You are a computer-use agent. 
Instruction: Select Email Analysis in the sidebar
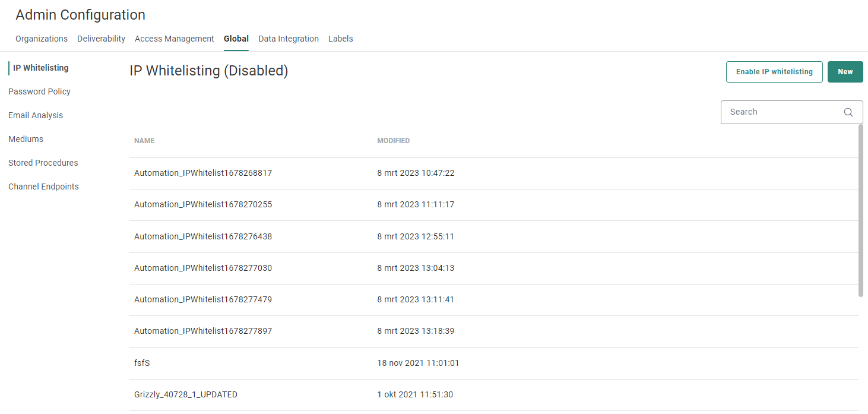pos(36,115)
